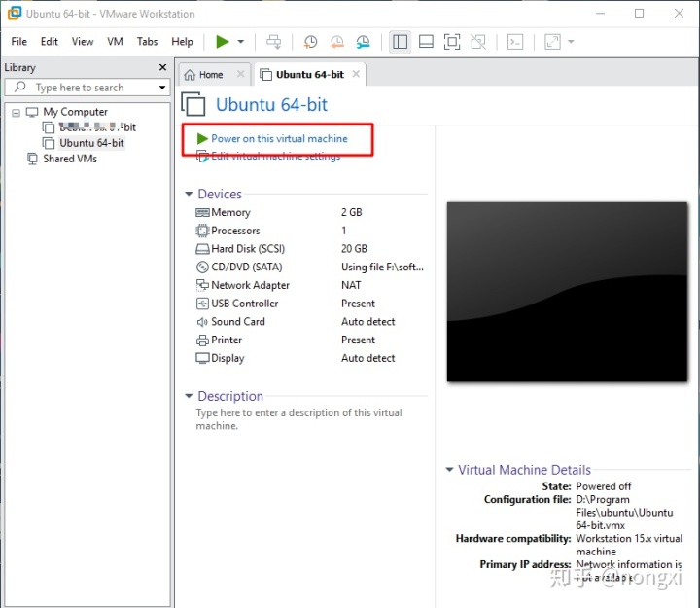Take a snapshot of this virtual machine
The height and width of the screenshot is (608, 700).
coord(310,42)
